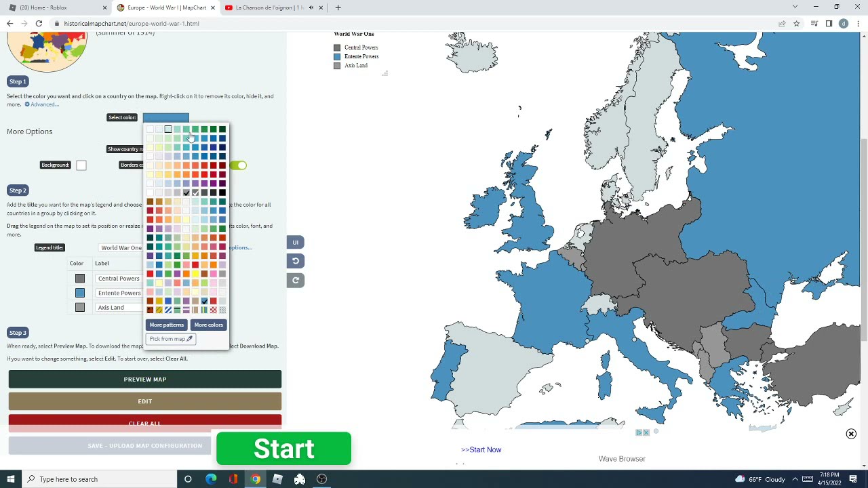868x488 pixels.
Task: Open the Select color dropdown swatch
Action: [166, 117]
